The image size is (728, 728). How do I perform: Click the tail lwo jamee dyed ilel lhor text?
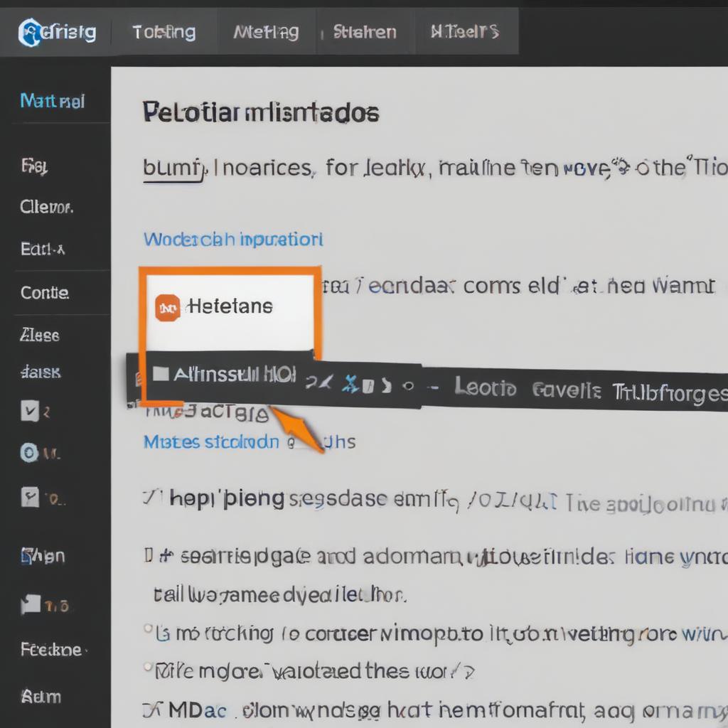280,595
